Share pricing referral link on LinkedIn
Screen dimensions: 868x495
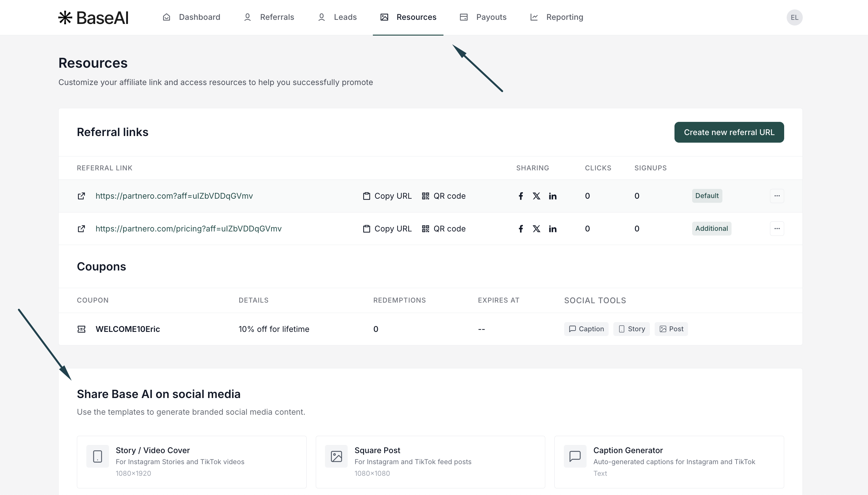(x=553, y=229)
